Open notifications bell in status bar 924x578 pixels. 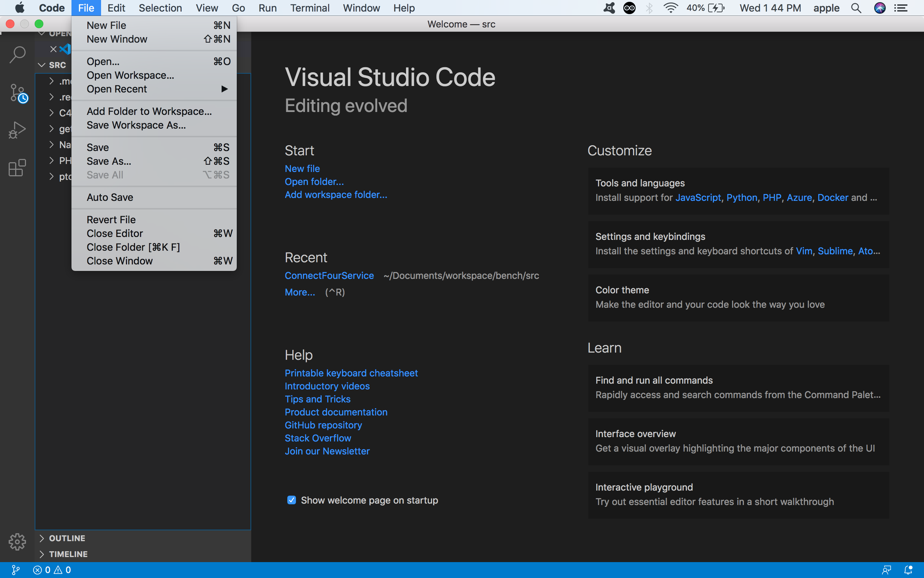[908, 570]
